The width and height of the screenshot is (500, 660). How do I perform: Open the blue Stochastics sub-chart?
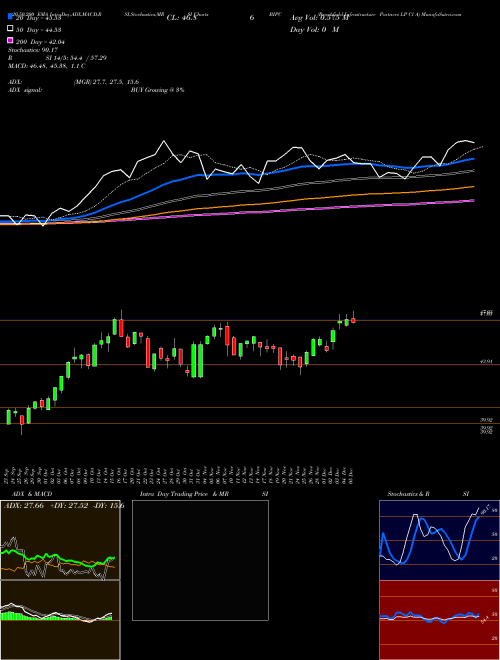pyautogui.click(x=439, y=540)
